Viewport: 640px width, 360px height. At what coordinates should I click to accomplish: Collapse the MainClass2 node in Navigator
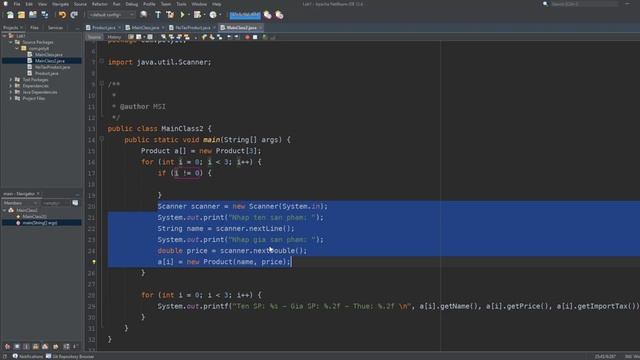pyautogui.click(x=4, y=210)
